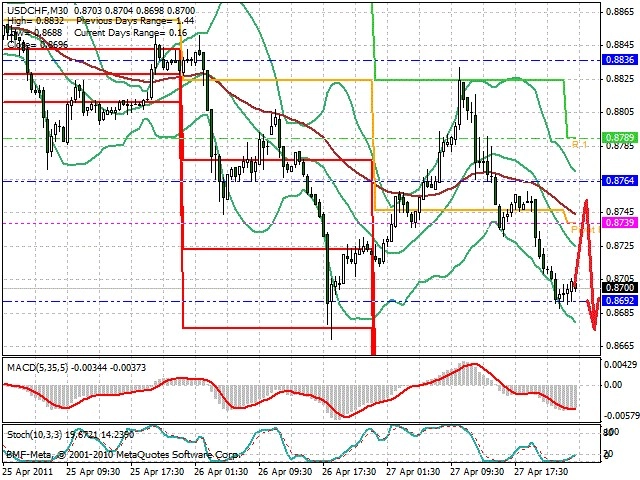Click the 0.8692 blue price label
Image resolution: width=640 pixels, height=480 pixels.
click(620, 301)
